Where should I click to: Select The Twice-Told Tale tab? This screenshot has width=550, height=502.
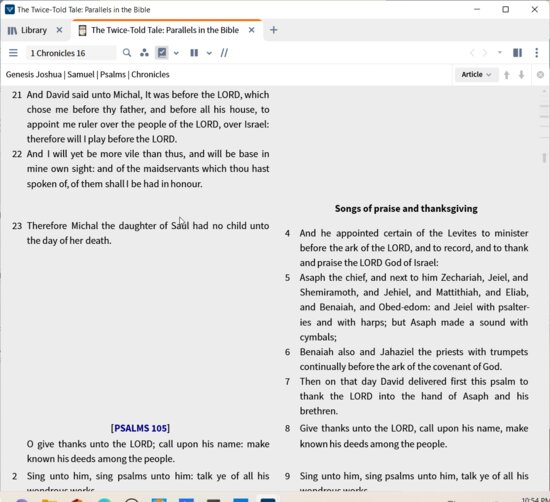(x=165, y=30)
